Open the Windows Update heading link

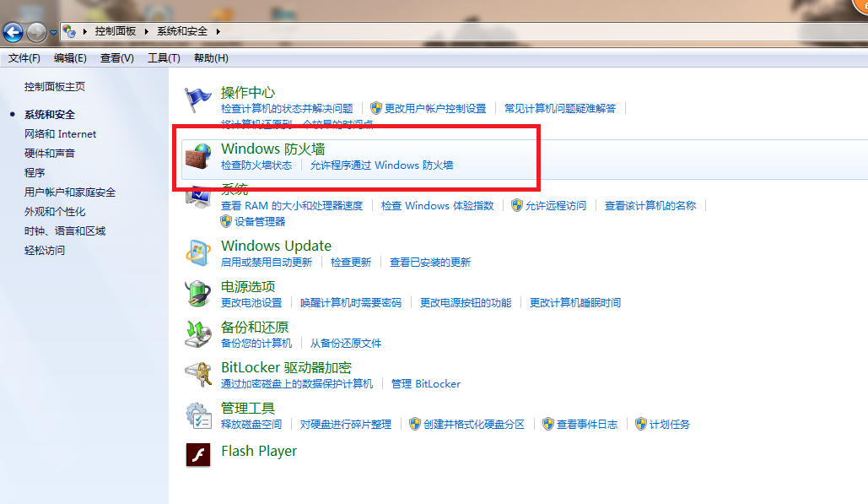(276, 246)
